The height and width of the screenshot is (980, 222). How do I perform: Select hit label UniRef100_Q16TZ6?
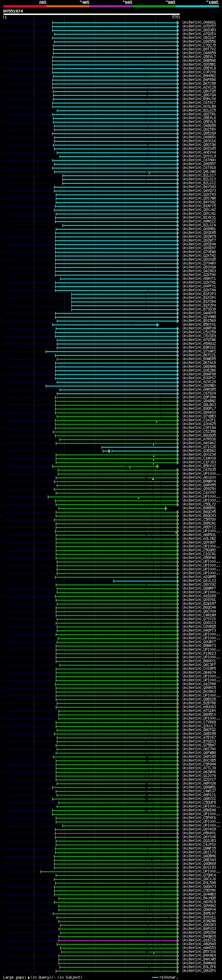199,940
